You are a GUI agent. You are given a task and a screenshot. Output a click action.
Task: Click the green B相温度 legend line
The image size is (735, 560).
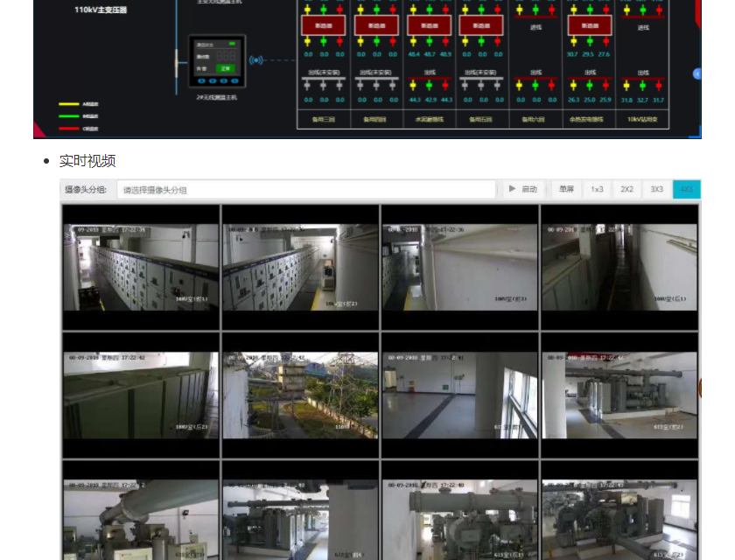pyautogui.click(x=68, y=116)
